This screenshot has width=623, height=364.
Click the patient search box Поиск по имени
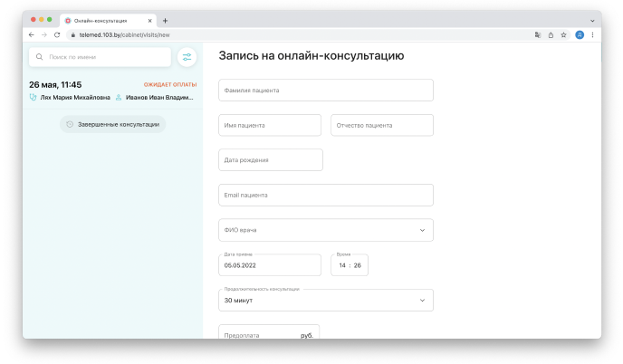tap(100, 57)
